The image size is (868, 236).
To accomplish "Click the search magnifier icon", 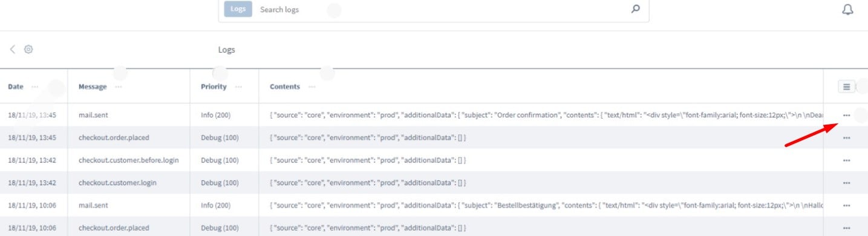I will 635,9.
